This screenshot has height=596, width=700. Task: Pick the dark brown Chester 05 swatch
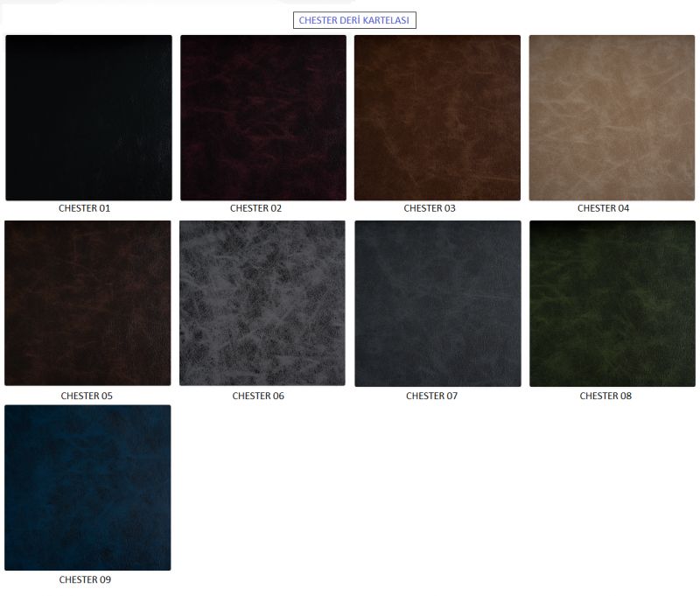[87, 303]
